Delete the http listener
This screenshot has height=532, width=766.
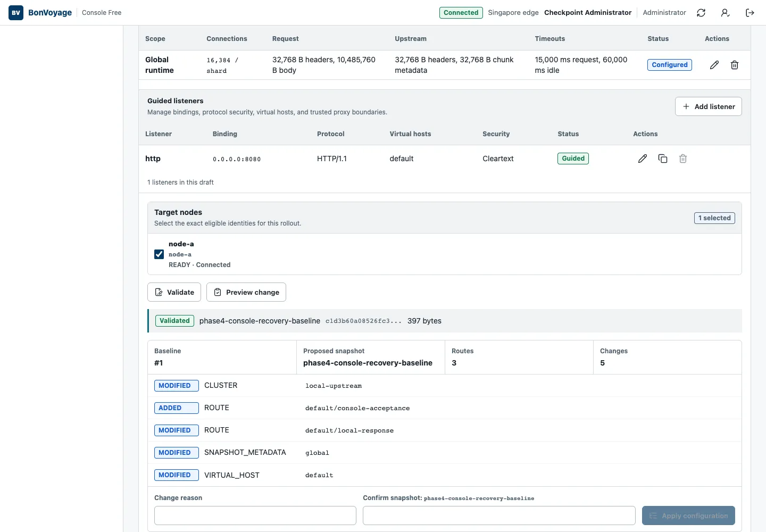tap(683, 159)
